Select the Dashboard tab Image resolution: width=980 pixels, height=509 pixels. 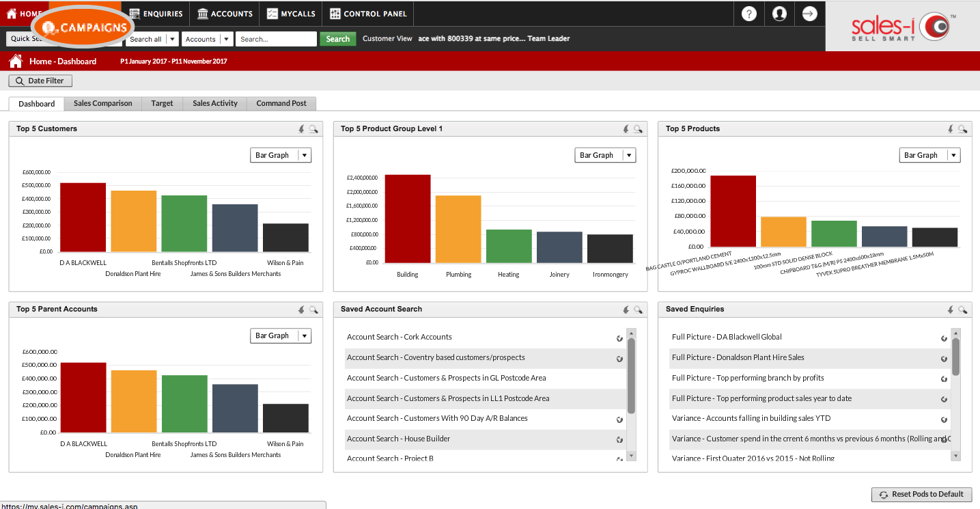(x=37, y=104)
